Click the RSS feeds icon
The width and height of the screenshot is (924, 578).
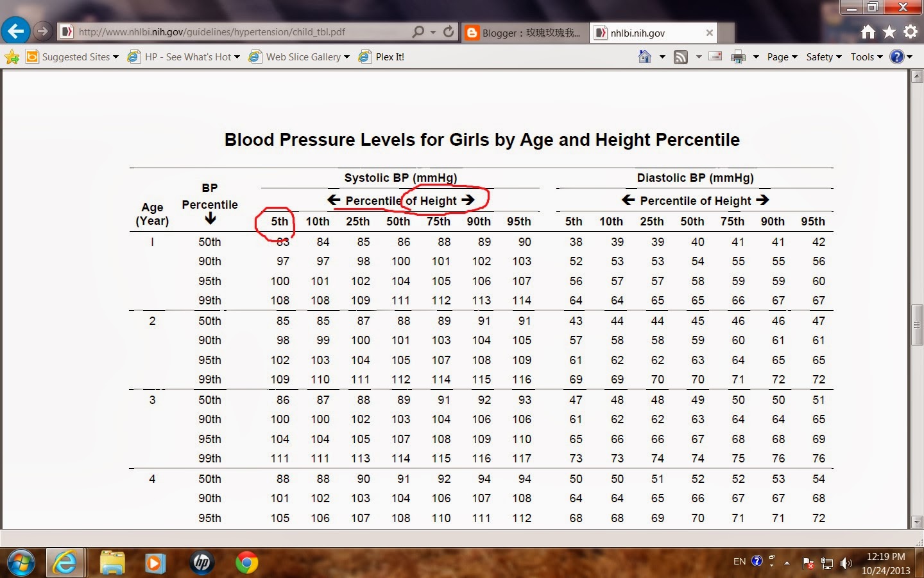point(681,57)
